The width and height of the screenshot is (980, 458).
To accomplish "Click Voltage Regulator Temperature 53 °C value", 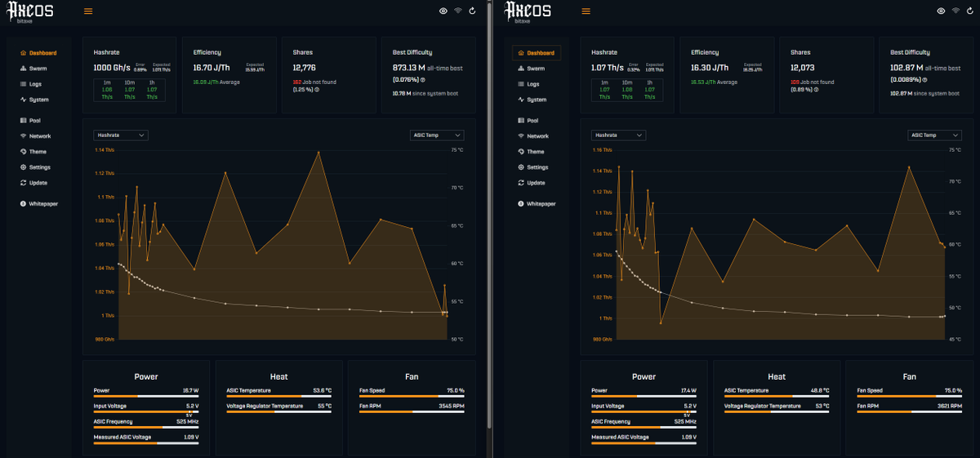I will point(822,406).
